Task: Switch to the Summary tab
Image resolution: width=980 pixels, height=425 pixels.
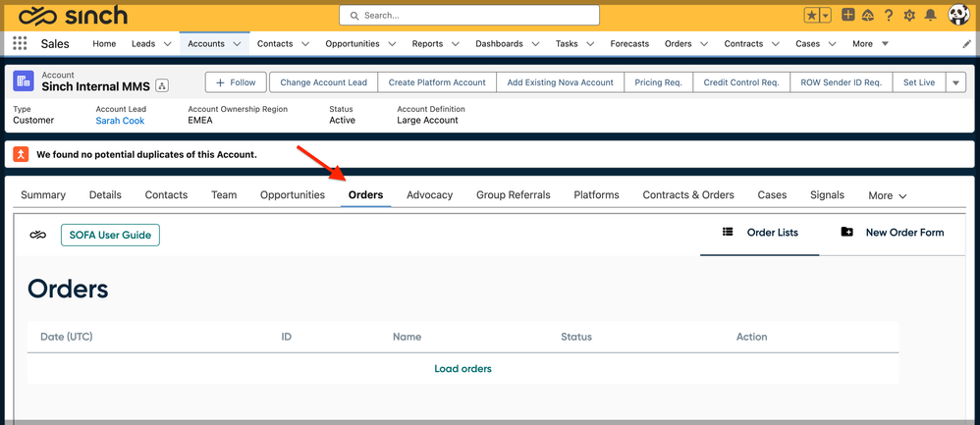Action: (x=43, y=195)
